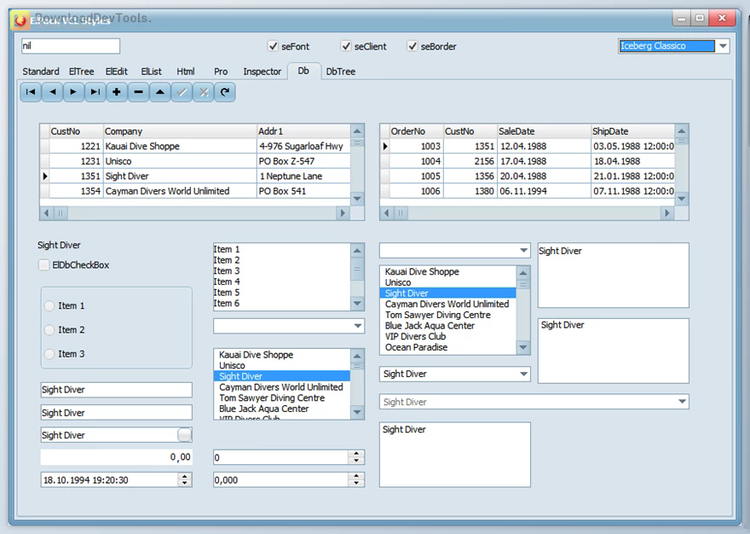Click spinner on the 0,000 field
Image resolution: width=750 pixels, height=534 pixels.
tap(356, 479)
